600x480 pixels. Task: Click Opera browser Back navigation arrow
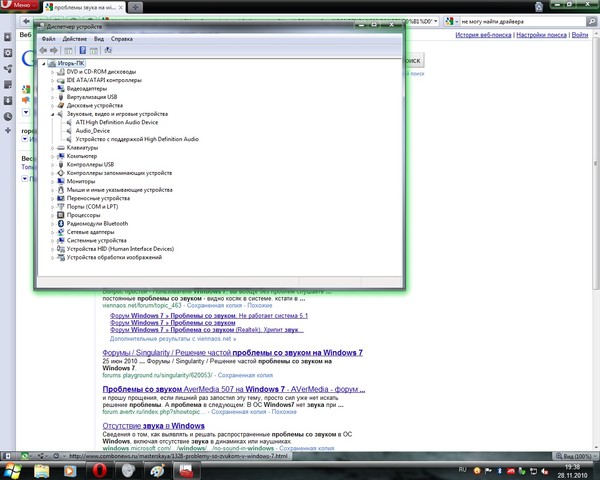(26, 21)
